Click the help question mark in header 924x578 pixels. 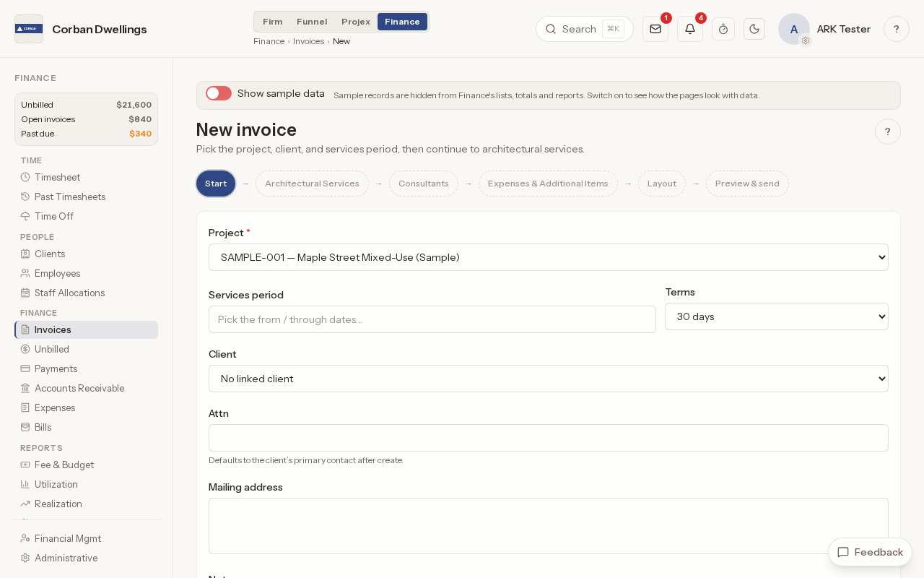897,29
